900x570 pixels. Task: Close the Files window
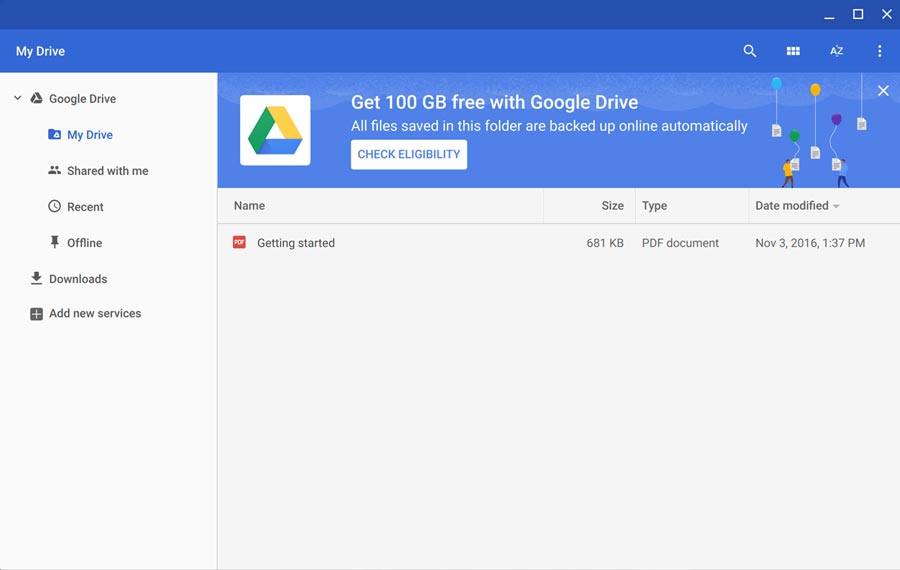tap(887, 14)
